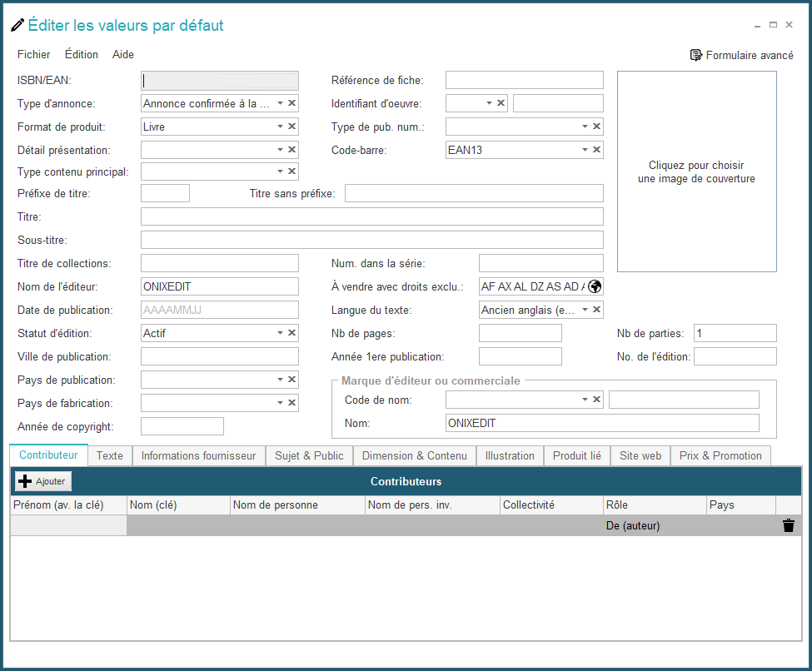The height and width of the screenshot is (671, 812).
Task: Click the Référence de fiche field
Action: (524, 80)
